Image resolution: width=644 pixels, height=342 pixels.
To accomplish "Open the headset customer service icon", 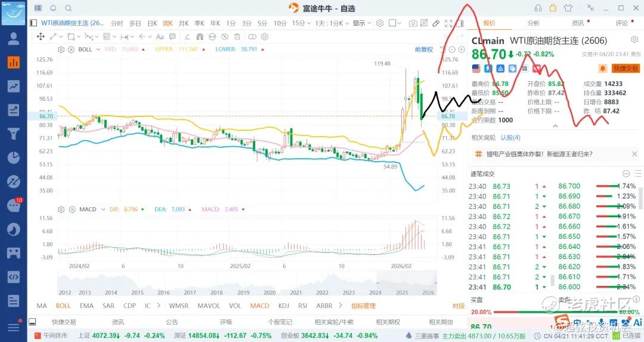I will 538,8.
